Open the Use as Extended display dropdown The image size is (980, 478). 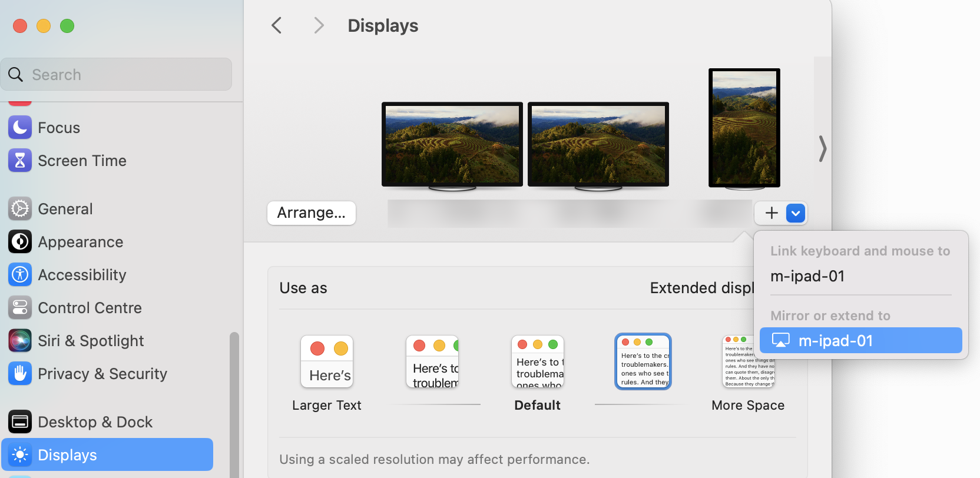[x=701, y=288]
